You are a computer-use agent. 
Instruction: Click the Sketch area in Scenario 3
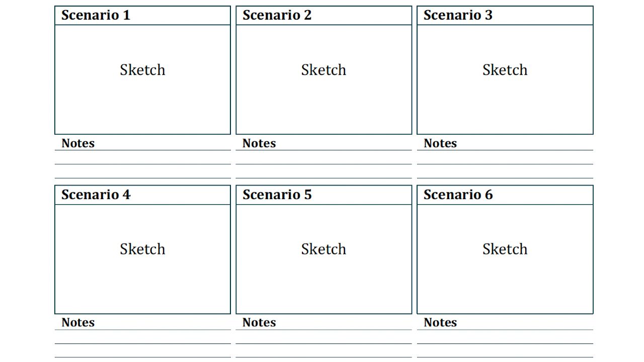505,79
